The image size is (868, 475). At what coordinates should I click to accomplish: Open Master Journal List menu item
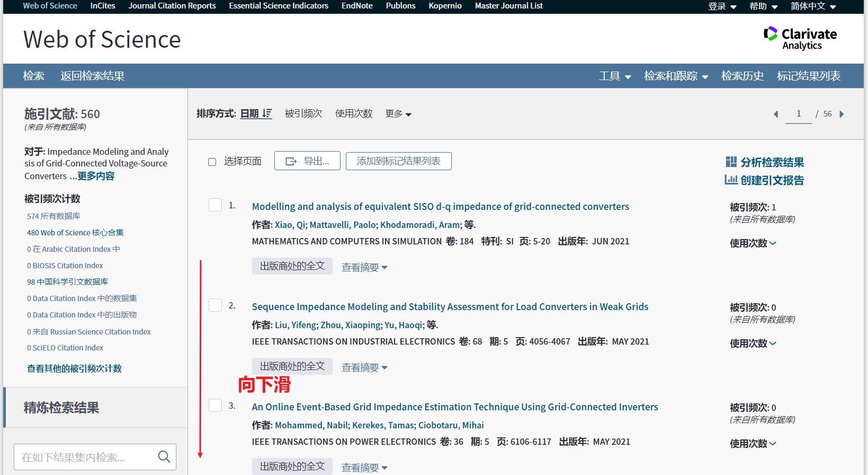pyautogui.click(x=509, y=6)
